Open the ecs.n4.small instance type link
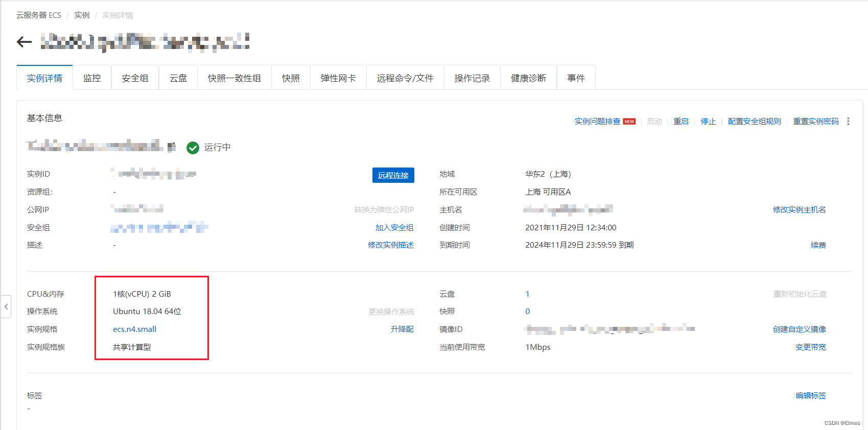This screenshot has height=430, width=868. [x=135, y=329]
